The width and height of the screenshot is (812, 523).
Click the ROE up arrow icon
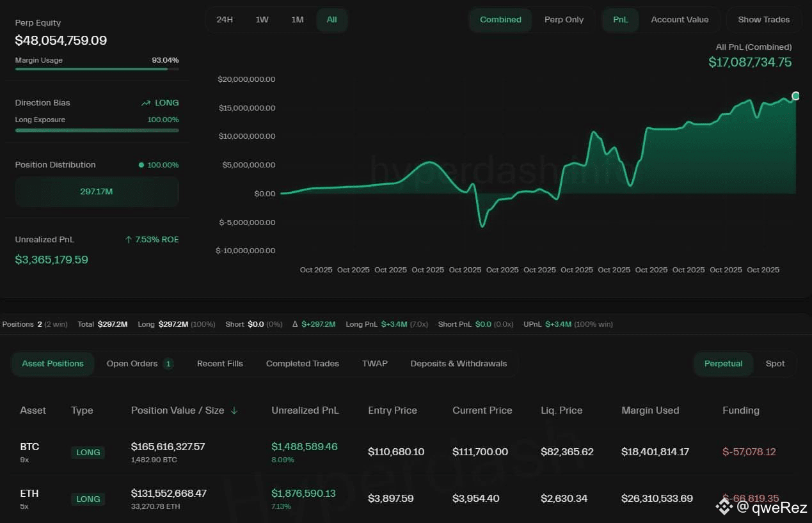129,240
